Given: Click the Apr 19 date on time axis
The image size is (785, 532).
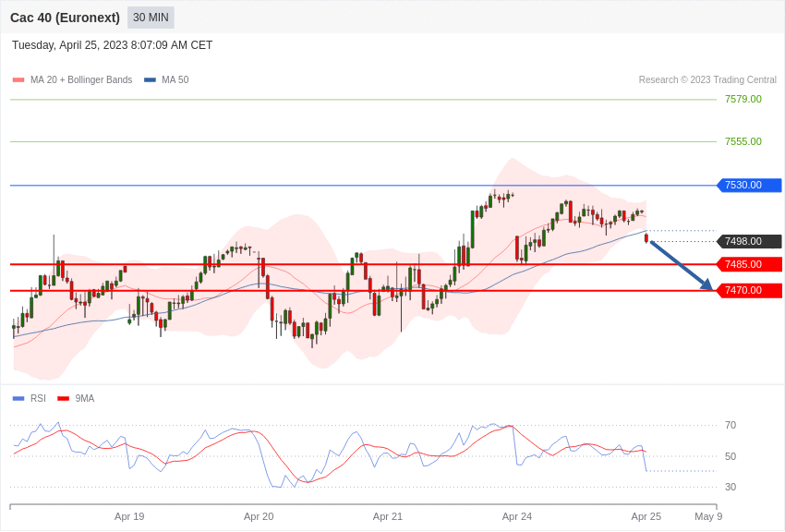Looking at the screenshot, I should point(129,516).
